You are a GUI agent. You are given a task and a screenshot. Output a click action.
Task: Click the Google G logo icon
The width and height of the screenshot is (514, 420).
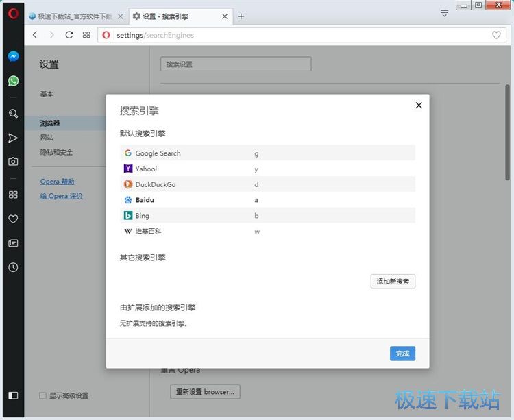pos(128,153)
